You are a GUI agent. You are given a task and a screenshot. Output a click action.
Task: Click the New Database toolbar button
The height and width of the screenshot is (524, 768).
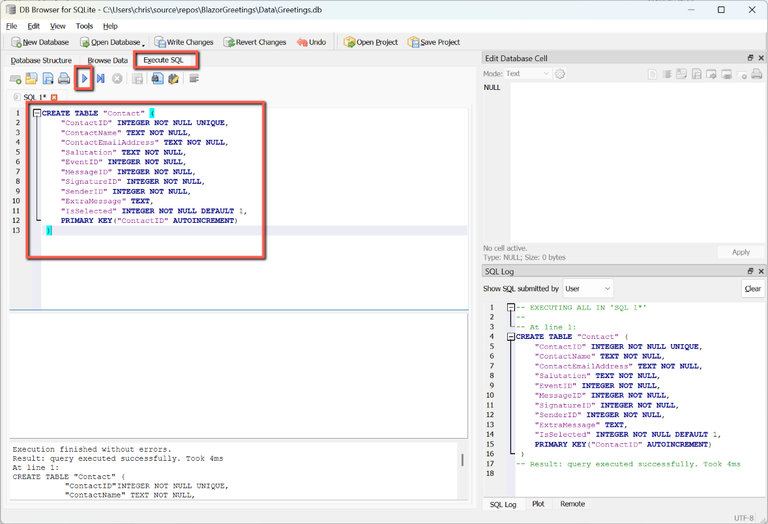point(40,42)
